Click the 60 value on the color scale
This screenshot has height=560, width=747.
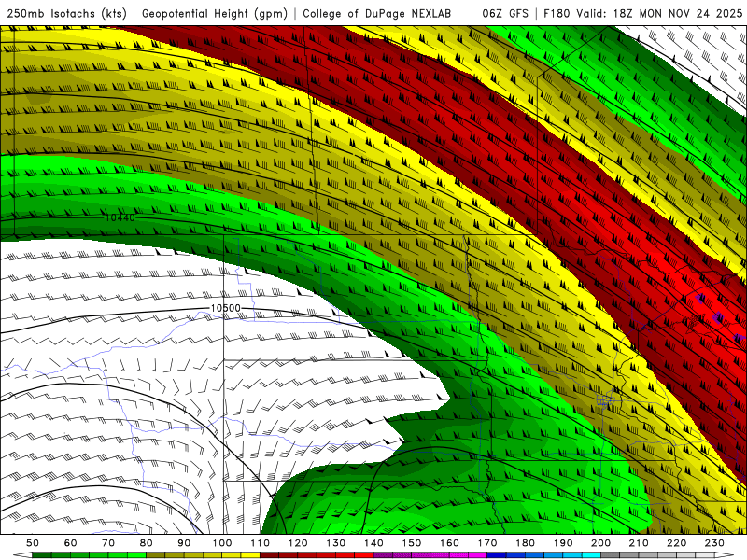coord(70,543)
